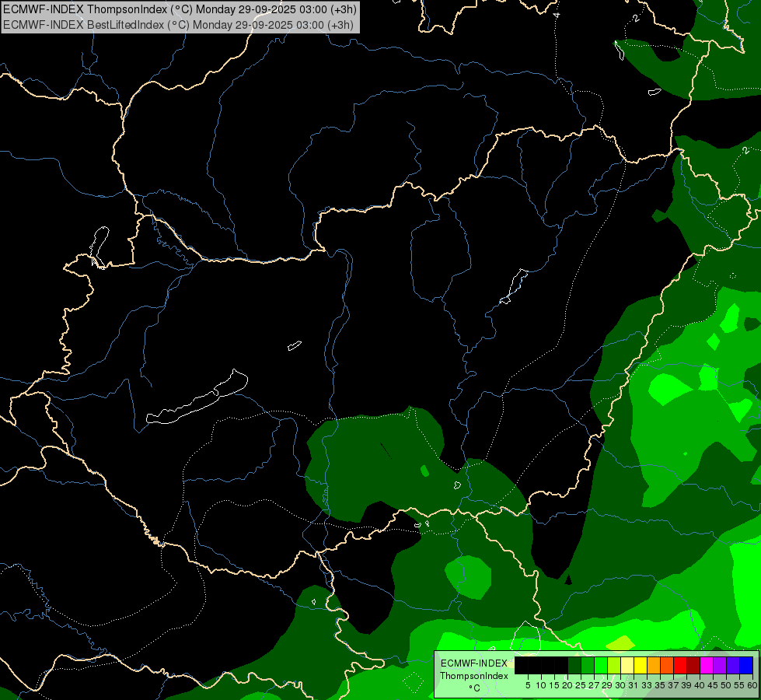Select the purple 45-50 legend swatch
The height and width of the screenshot is (700, 761).
(x=719, y=665)
